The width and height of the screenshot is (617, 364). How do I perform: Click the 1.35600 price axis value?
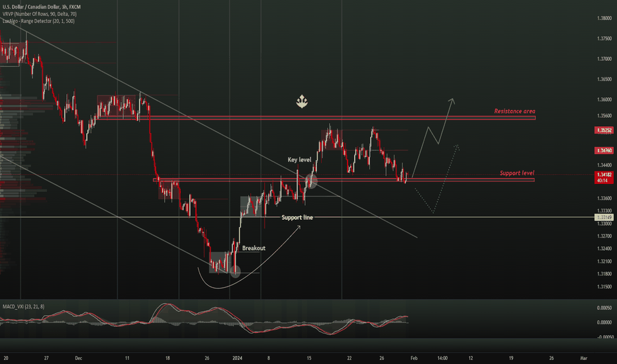click(x=604, y=116)
